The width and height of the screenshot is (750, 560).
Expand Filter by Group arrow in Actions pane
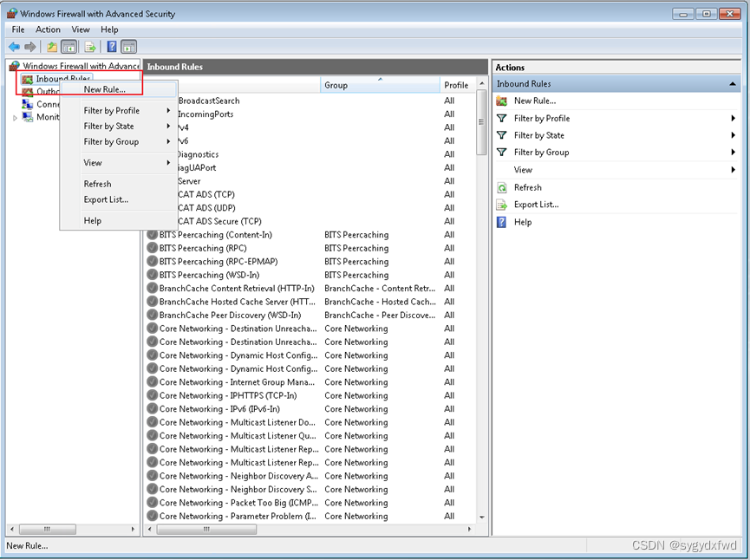click(733, 152)
